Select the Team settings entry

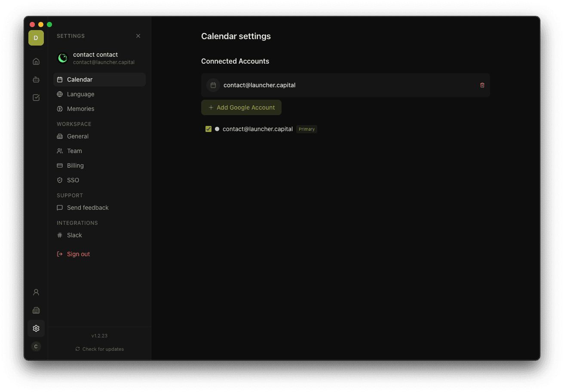point(75,151)
